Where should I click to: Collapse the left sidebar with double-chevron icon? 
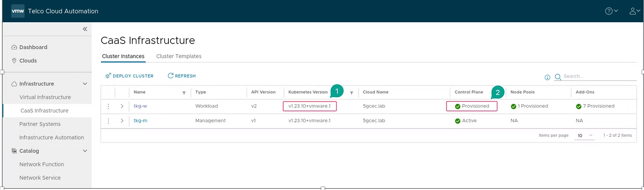tap(85, 29)
